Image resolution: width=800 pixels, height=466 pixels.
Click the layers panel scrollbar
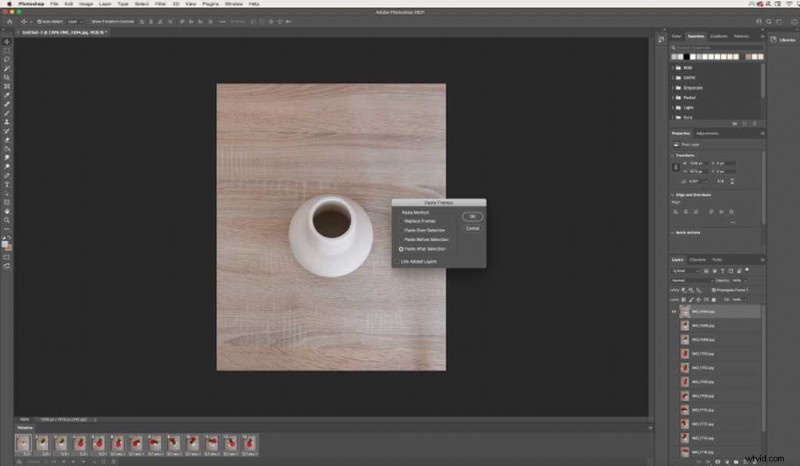coord(764,367)
